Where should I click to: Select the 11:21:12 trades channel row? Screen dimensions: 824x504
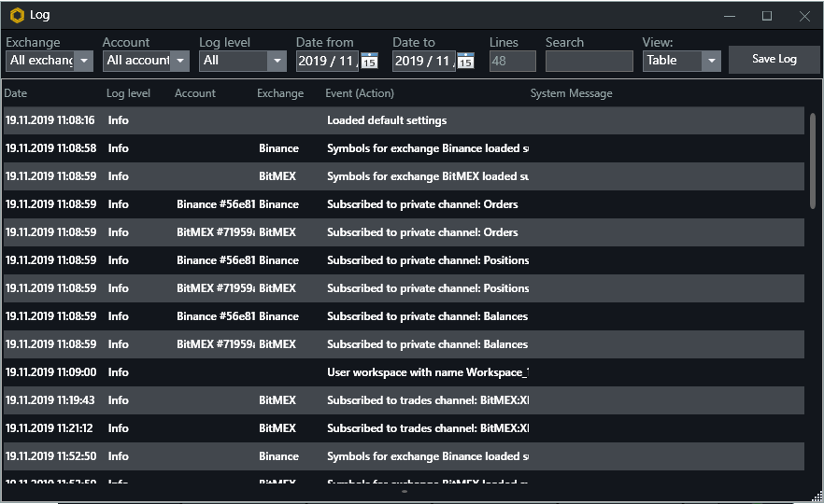[x=404, y=428]
